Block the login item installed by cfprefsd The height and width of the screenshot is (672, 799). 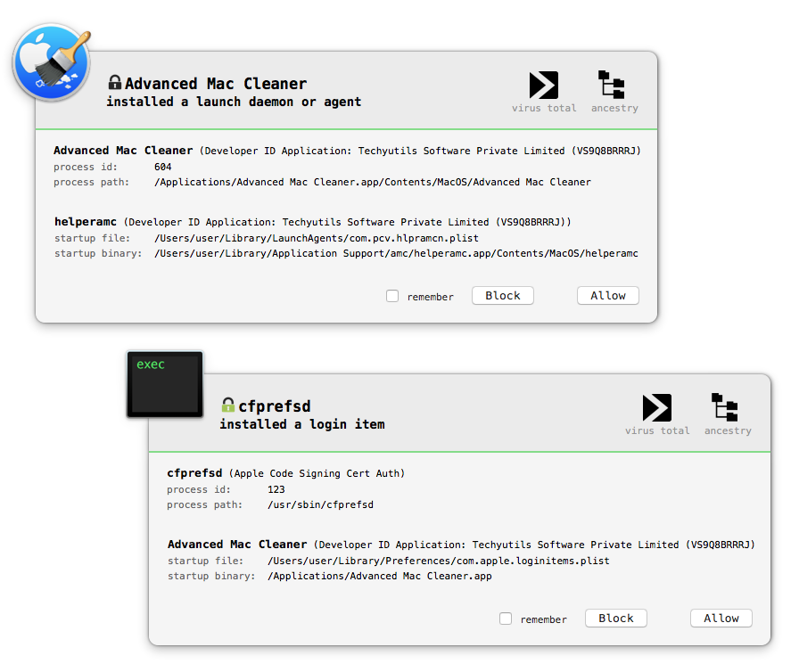[616, 618]
